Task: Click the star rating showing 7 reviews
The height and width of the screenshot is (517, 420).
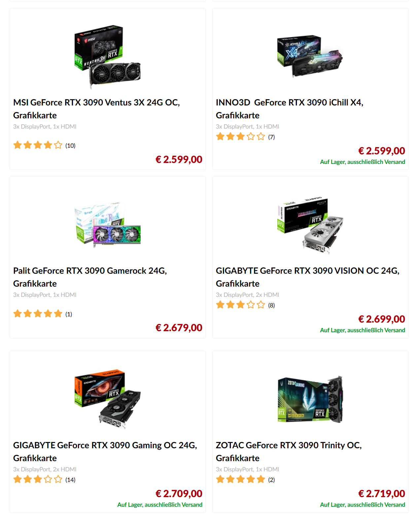Action: pyautogui.click(x=245, y=137)
